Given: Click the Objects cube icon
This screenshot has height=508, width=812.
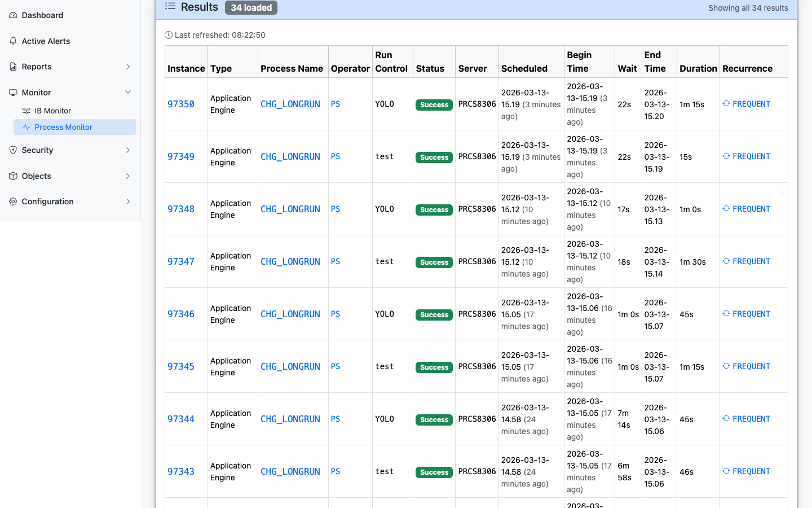Looking at the screenshot, I should click(13, 176).
